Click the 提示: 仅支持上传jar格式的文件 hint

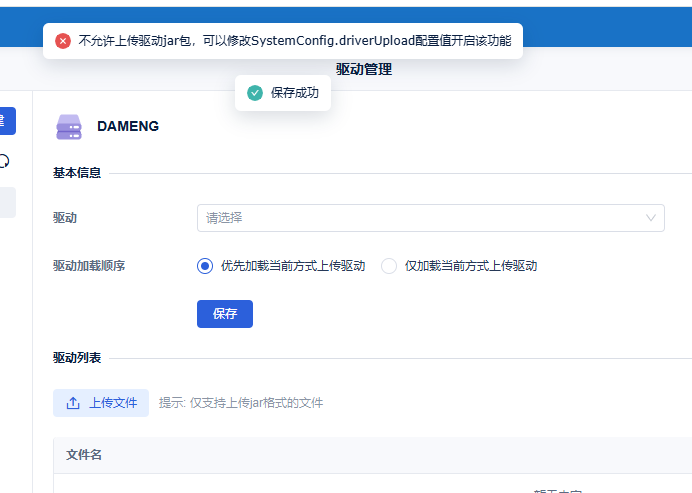click(241, 403)
